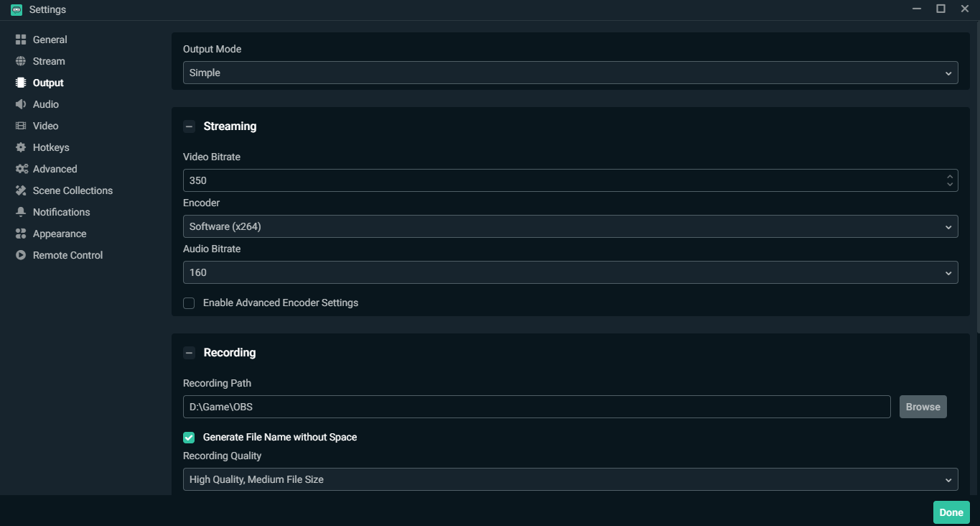Open the Stream settings via globe icon
The image size is (980, 526).
click(20, 60)
